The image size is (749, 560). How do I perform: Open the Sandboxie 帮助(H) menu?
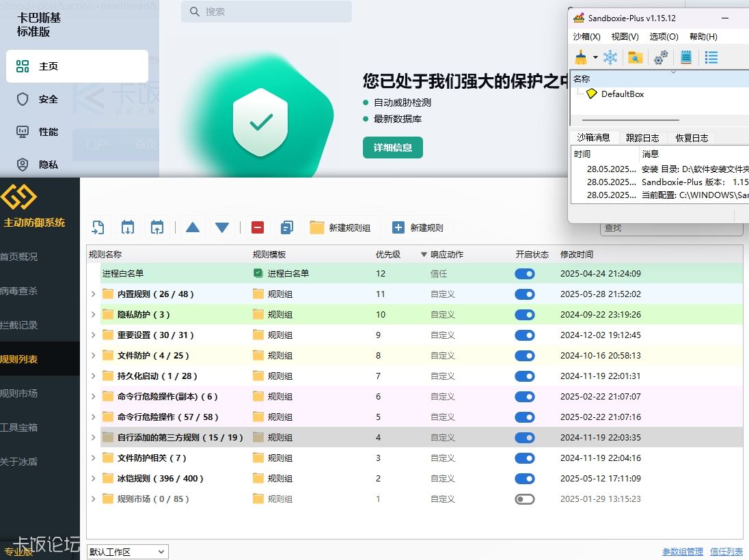[x=703, y=37]
